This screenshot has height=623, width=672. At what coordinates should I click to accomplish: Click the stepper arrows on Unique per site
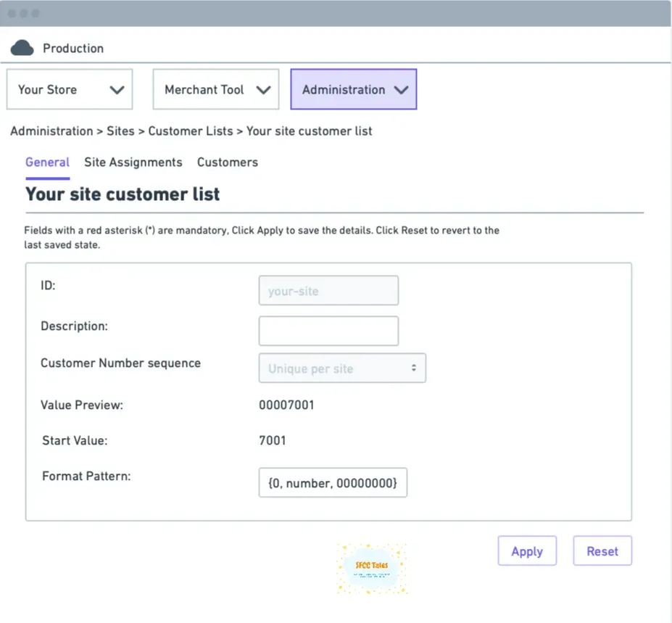click(x=415, y=368)
